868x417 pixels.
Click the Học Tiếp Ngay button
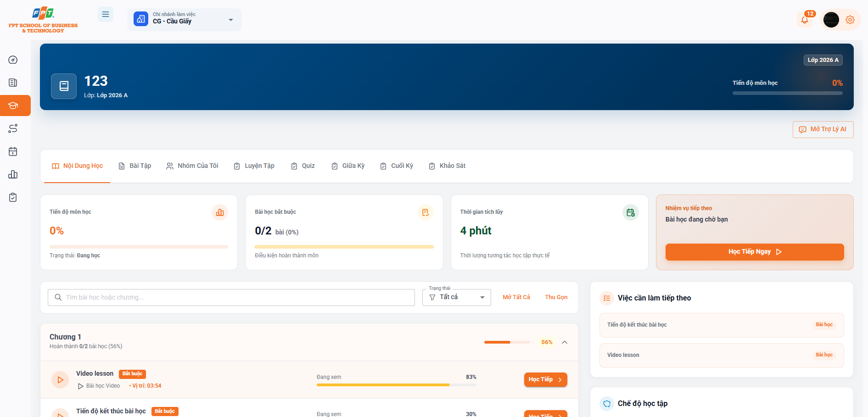click(755, 252)
